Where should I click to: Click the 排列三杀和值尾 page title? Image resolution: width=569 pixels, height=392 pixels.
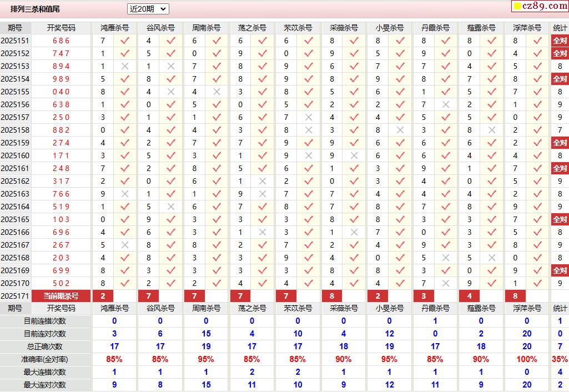(35, 9)
